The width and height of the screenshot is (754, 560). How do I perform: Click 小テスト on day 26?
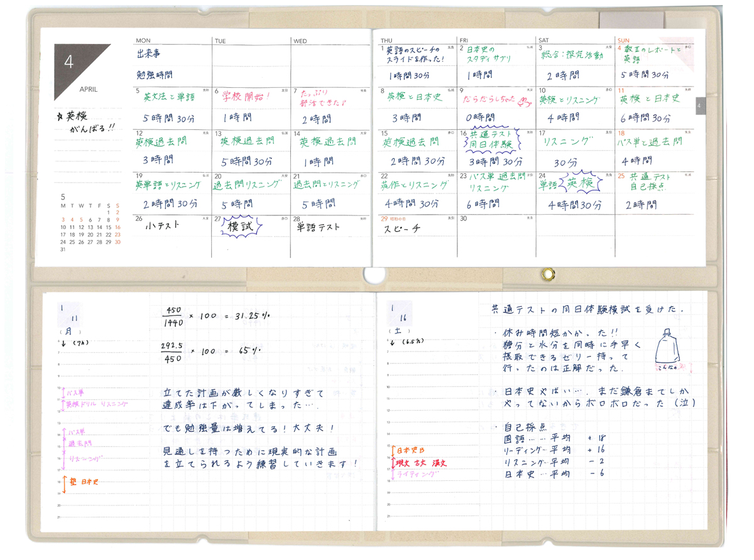pyautogui.click(x=163, y=225)
